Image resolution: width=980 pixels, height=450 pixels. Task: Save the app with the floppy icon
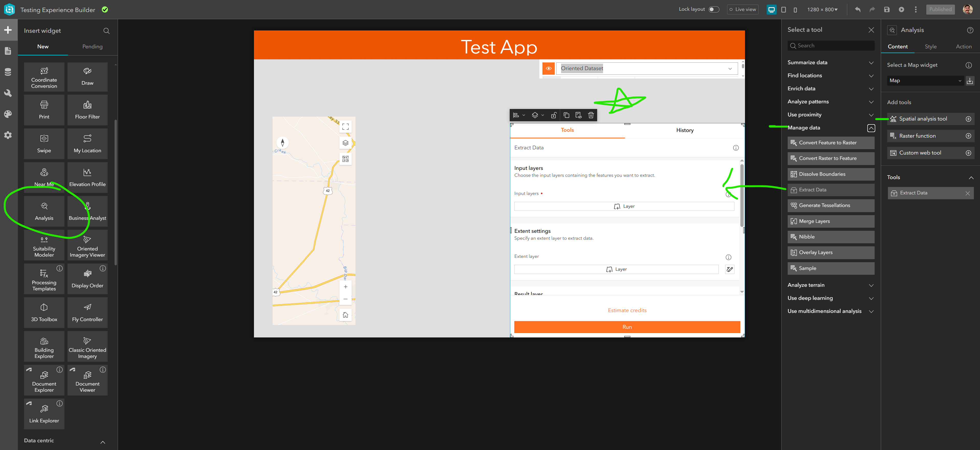886,9
